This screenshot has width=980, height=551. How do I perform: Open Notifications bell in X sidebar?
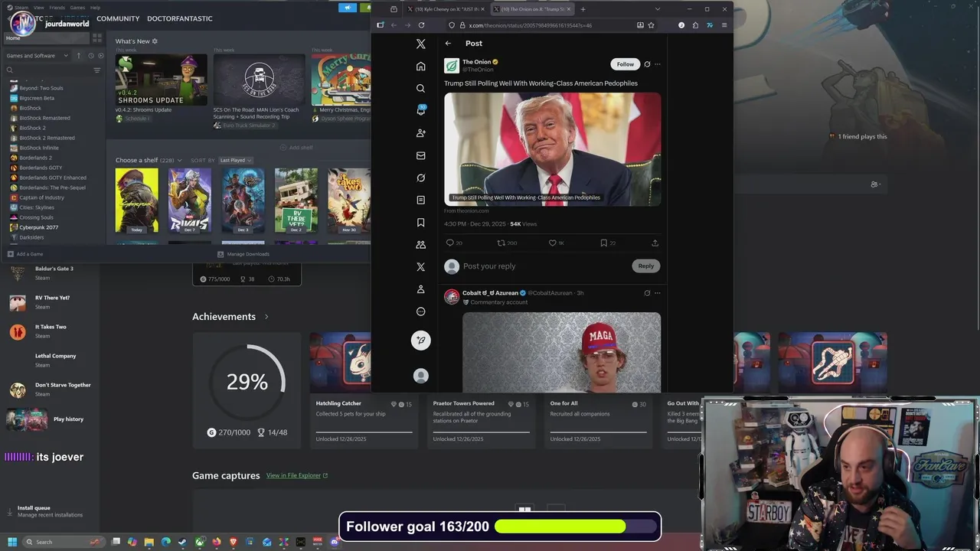(420, 110)
